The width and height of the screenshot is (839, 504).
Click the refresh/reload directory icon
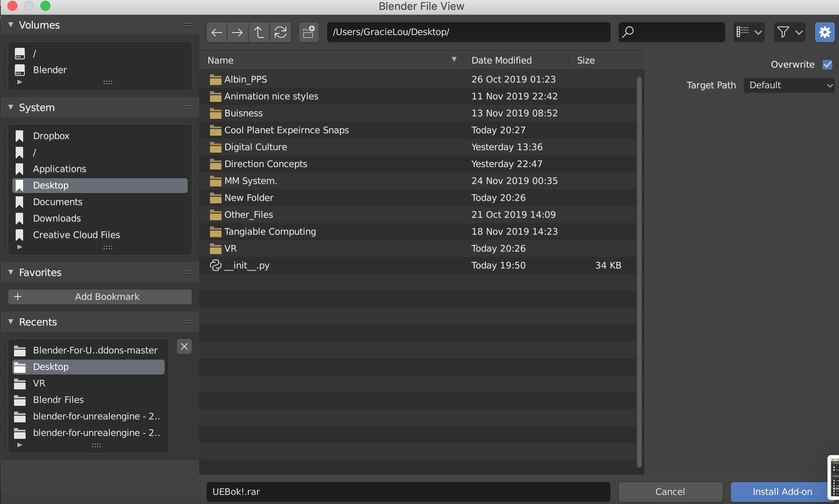click(280, 32)
